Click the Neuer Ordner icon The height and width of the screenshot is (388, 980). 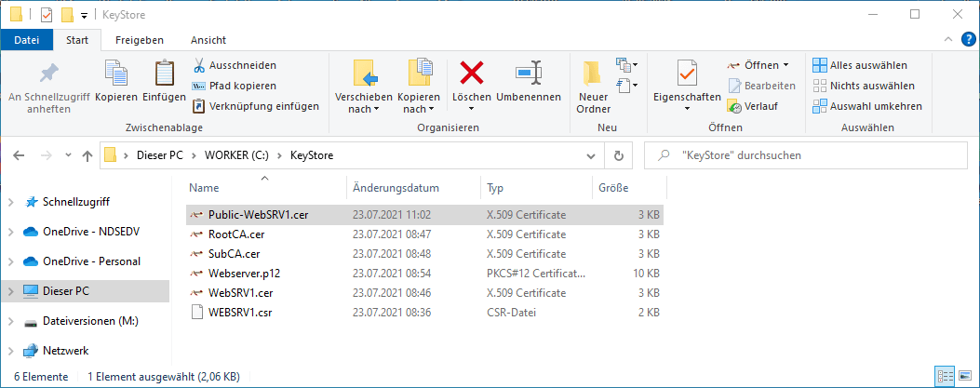coord(593,73)
